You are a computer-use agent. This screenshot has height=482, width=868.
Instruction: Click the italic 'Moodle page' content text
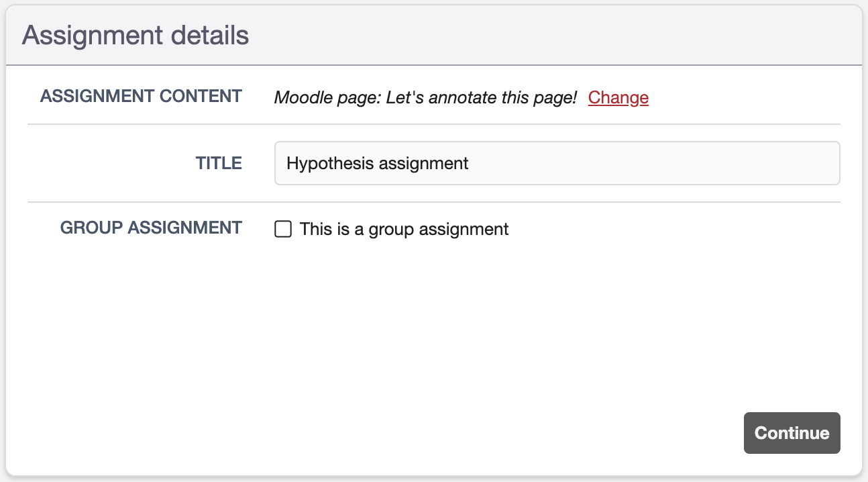327,98
